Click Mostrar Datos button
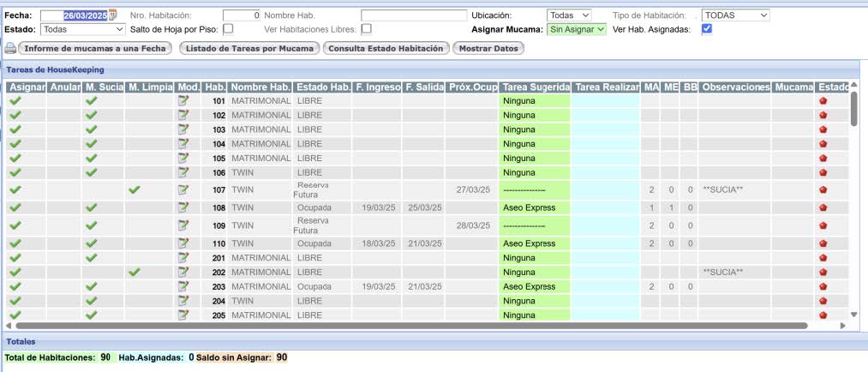Screen dimensions: 868x372 (x=488, y=48)
